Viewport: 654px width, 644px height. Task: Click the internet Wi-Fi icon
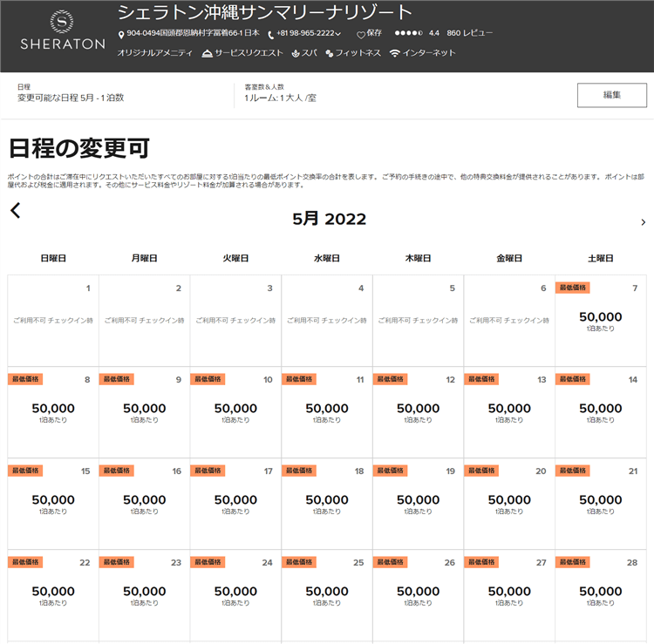coord(394,54)
